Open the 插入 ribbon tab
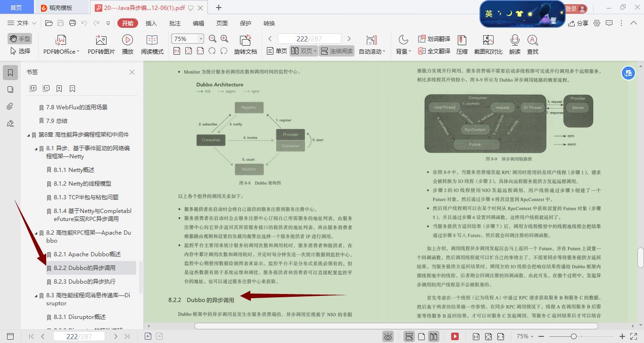This screenshot has width=644, height=343. pos(151,23)
